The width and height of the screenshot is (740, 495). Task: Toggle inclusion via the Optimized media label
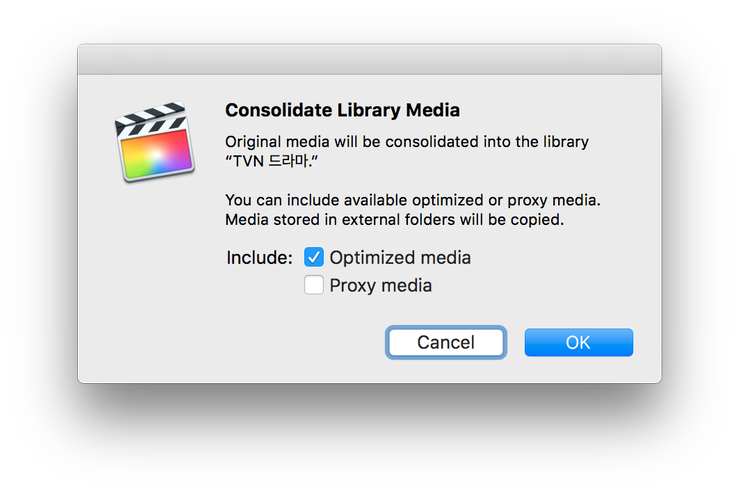pos(400,258)
